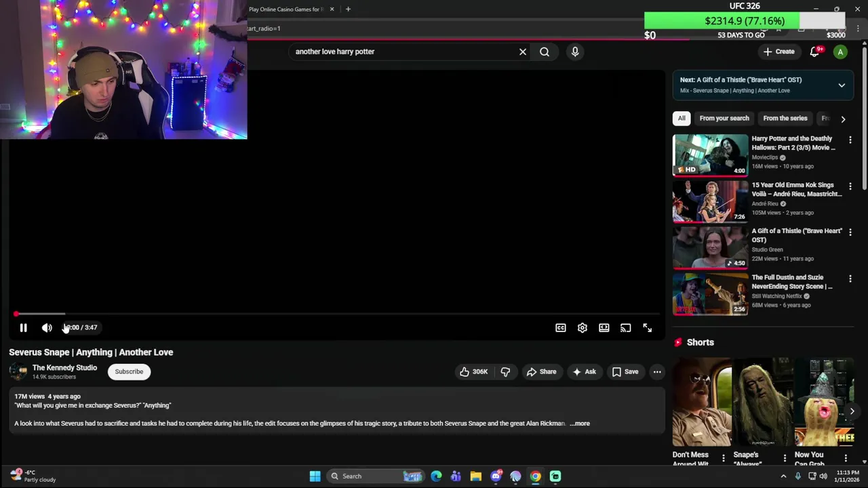This screenshot has height=488, width=868.
Task: Open Microsoft Edge from the taskbar
Action: 436,476
